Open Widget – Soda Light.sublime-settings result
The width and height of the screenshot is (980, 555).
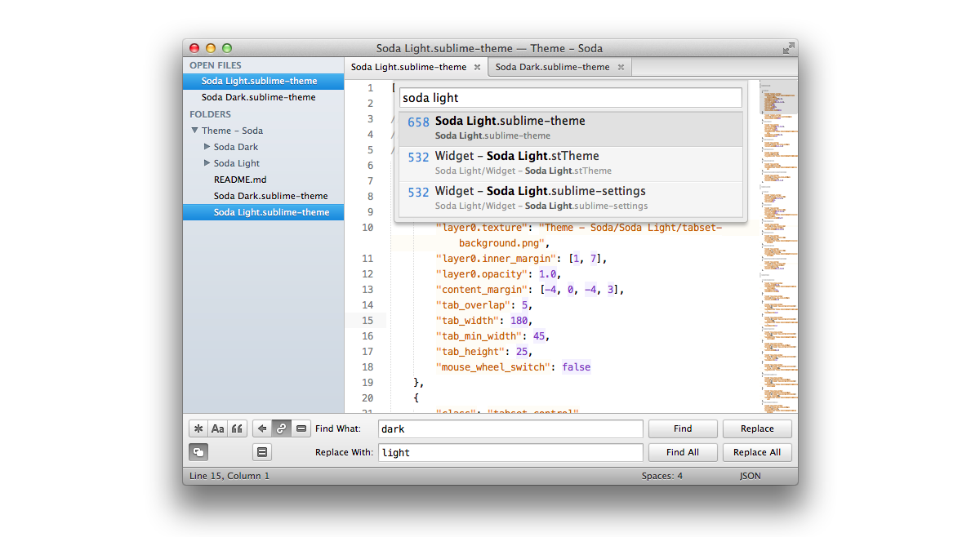[571, 198]
